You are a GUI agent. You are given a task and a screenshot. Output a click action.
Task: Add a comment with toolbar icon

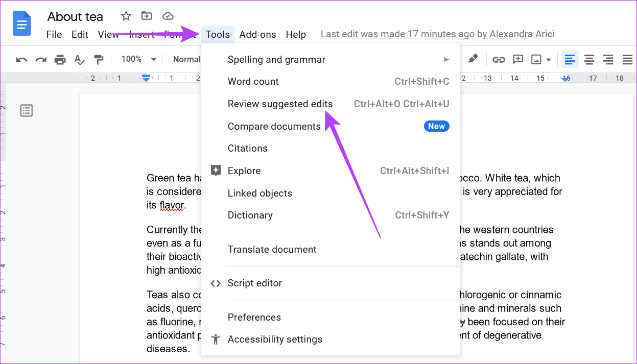pos(518,60)
